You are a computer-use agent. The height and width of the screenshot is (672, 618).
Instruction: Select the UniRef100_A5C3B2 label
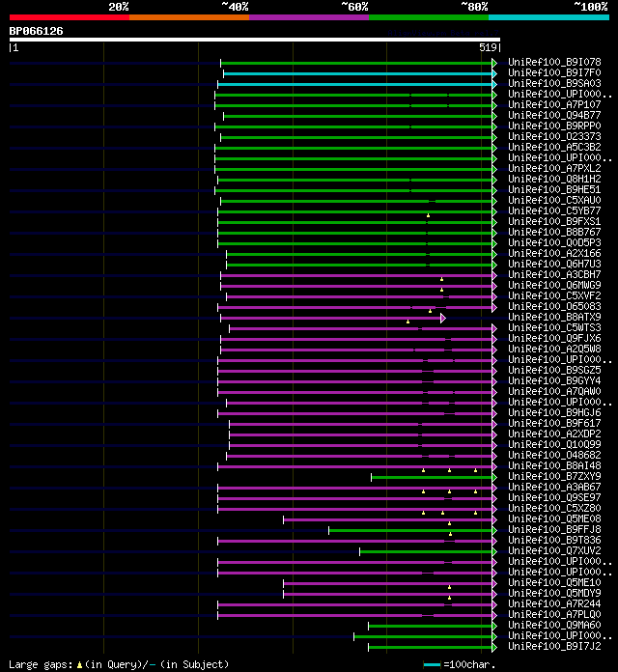[x=554, y=147]
